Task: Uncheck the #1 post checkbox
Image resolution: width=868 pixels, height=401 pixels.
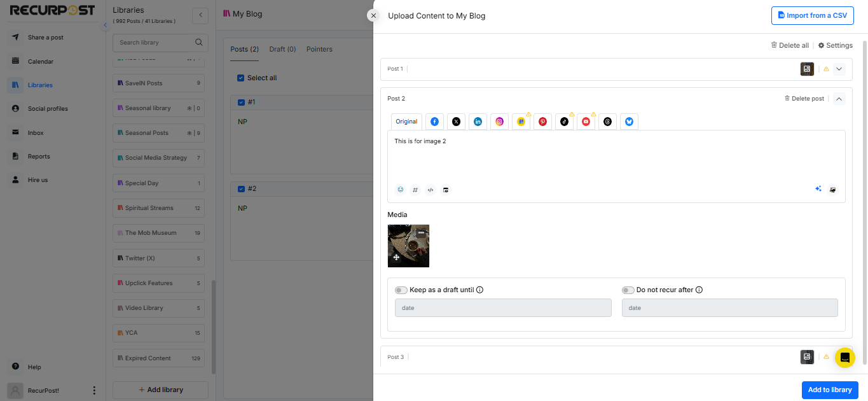Action: click(240, 102)
